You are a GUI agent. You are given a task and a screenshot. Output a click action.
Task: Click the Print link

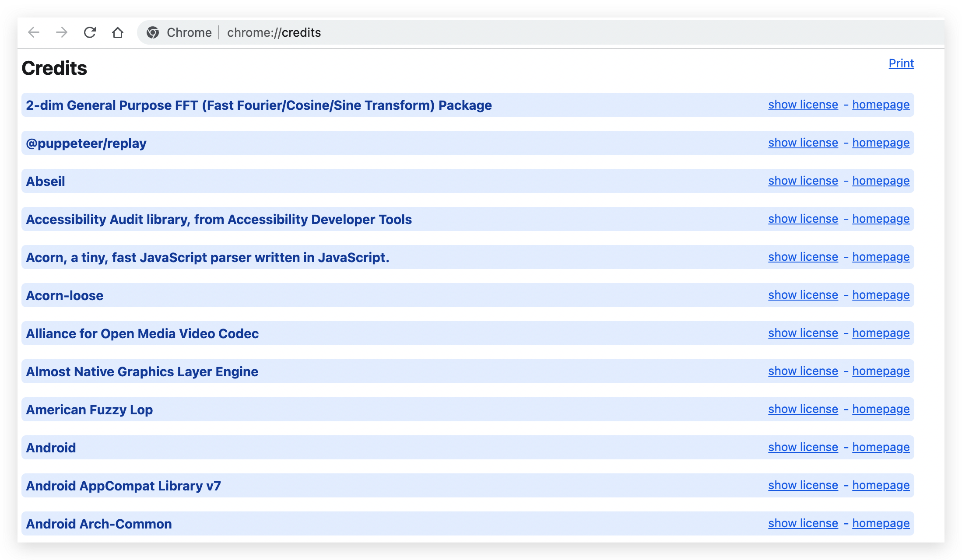[901, 63]
